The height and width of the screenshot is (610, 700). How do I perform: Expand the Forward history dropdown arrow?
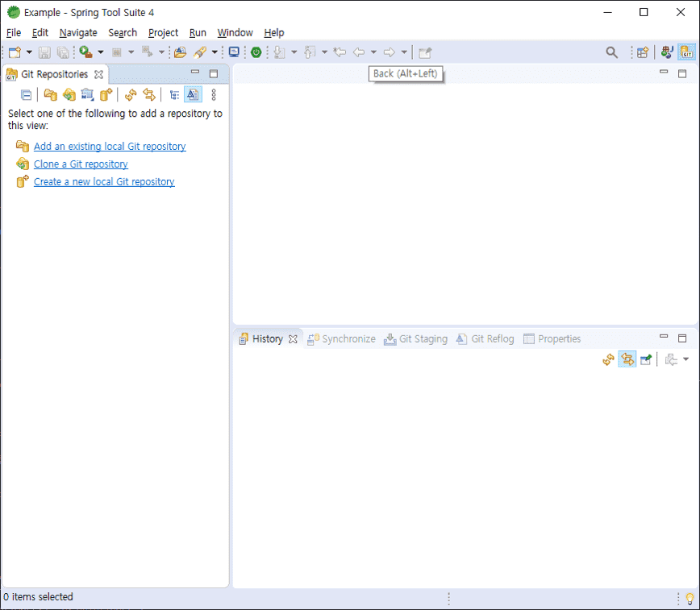click(404, 52)
